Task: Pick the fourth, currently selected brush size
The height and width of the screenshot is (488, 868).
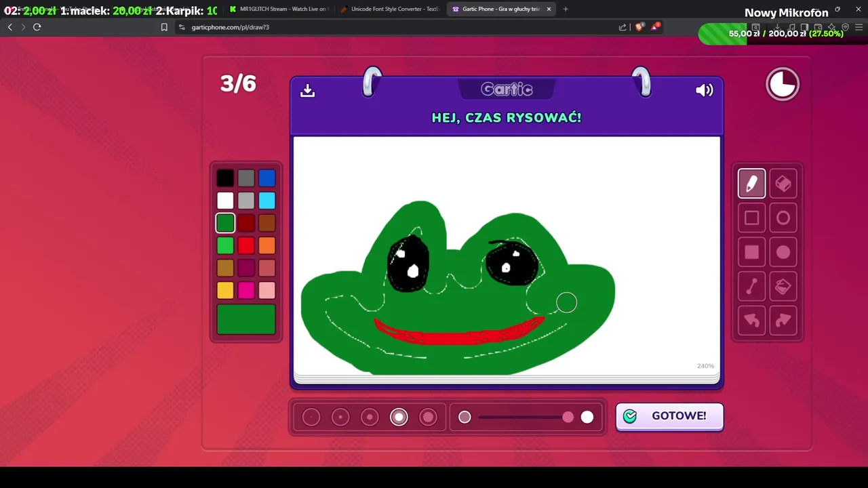Action: [x=399, y=417]
